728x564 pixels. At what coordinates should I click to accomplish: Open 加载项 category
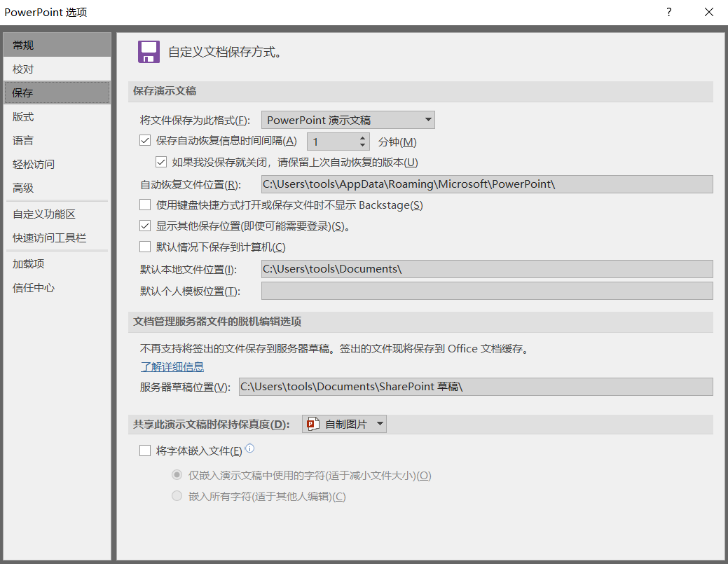pyautogui.click(x=57, y=264)
